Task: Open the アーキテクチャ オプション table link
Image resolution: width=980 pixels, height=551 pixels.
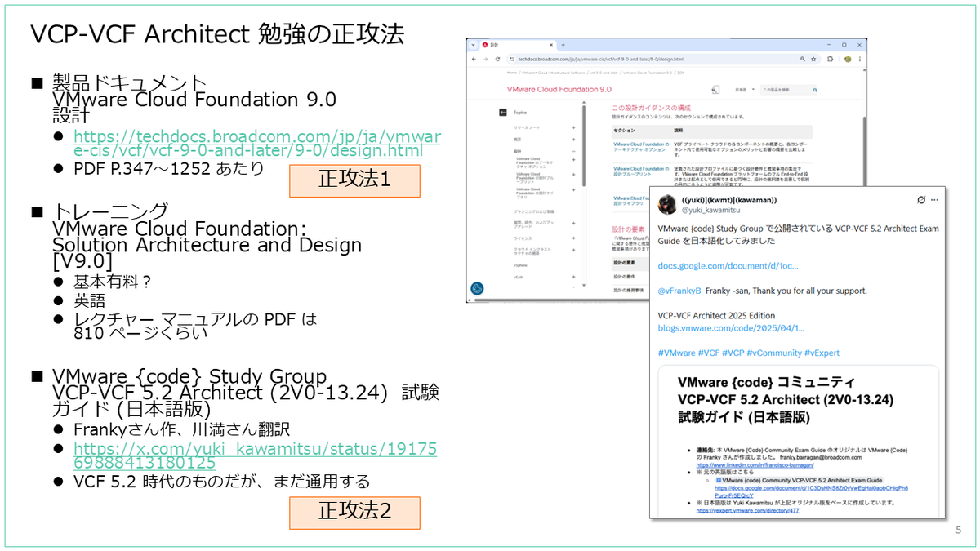Action: pyautogui.click(x=639, y=147)
